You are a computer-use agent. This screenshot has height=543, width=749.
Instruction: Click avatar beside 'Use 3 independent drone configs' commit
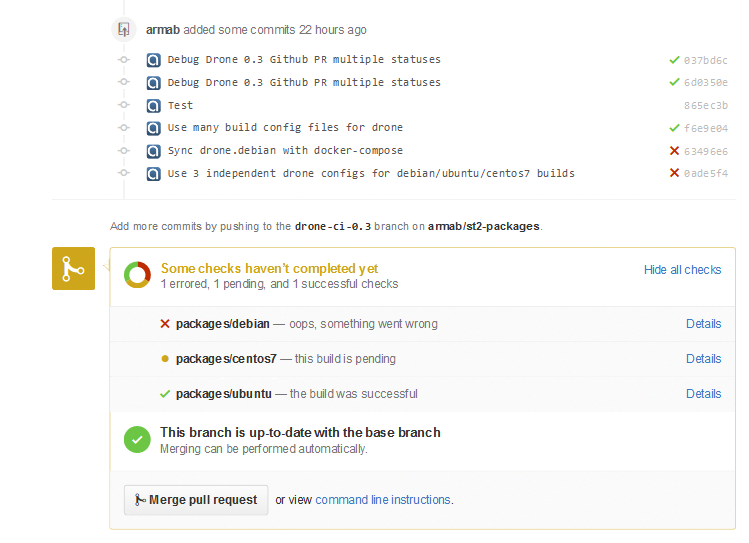(x=153, y=174)
